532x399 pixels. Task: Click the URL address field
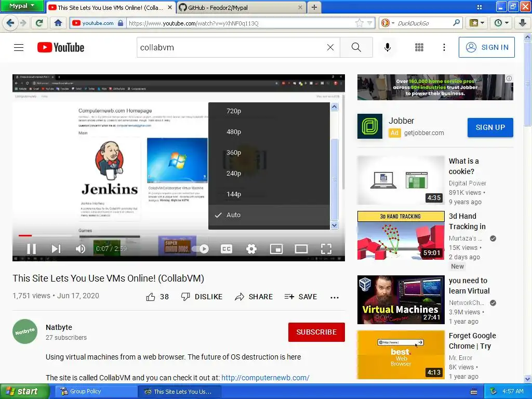point(240,23)
